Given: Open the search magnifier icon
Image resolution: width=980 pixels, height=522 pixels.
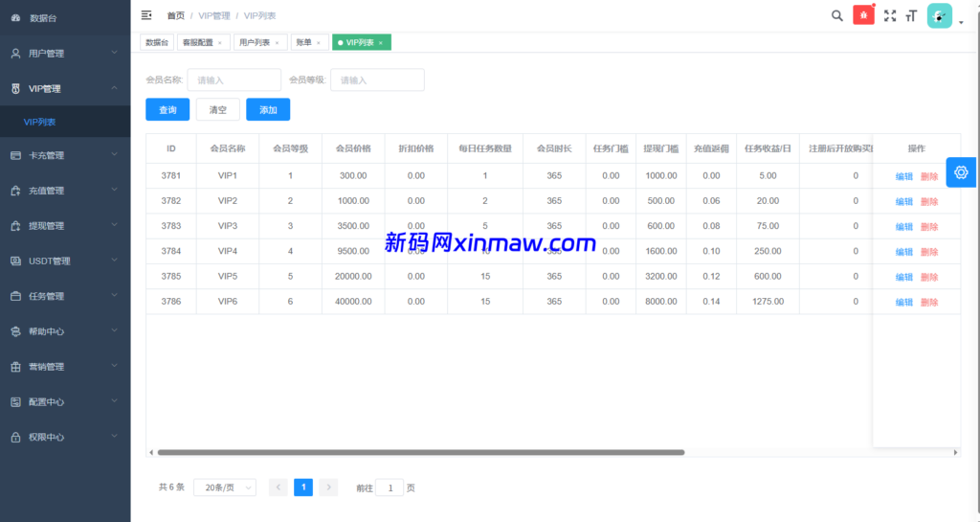Looking at the screenshot, I should tap(836, 15).
